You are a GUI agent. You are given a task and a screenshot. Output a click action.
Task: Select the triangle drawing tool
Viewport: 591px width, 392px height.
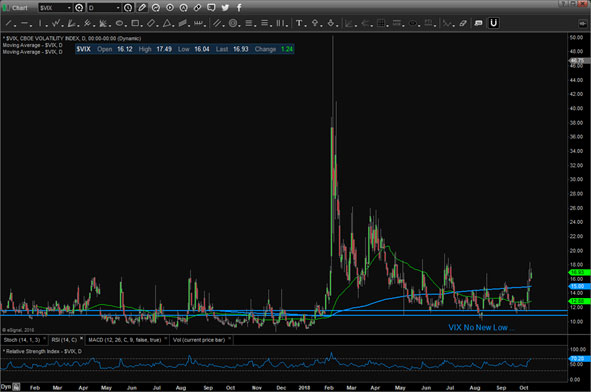167,23
